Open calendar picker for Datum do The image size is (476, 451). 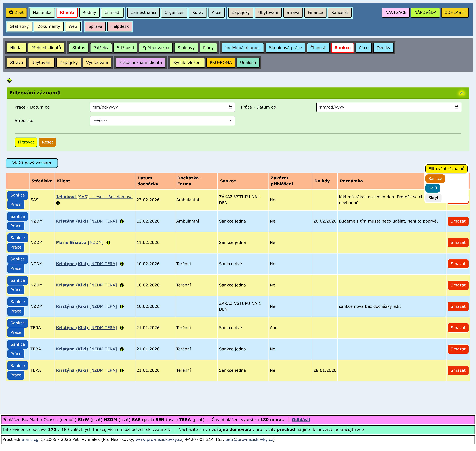pyautogui.click(x=457, y=107)
